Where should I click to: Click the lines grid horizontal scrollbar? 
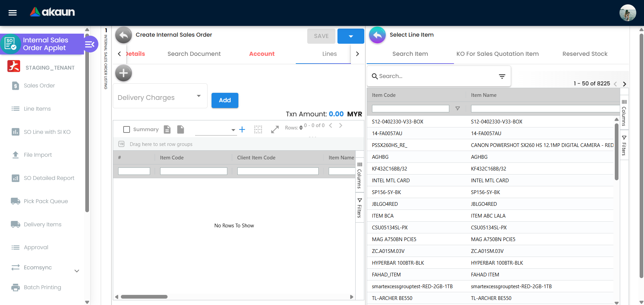[144, 297]
